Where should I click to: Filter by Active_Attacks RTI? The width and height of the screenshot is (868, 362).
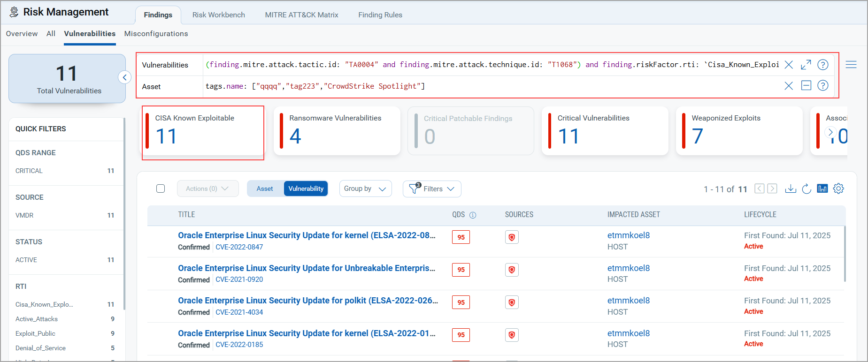point(65,319)
